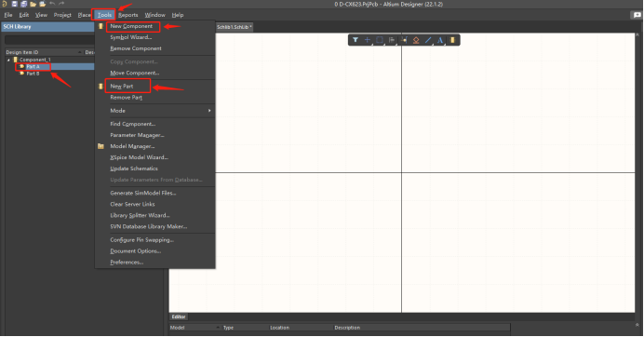This screenshot has width=644, height=337.
Task: Pick the Place Line tool icon
Action: point(428,40)
